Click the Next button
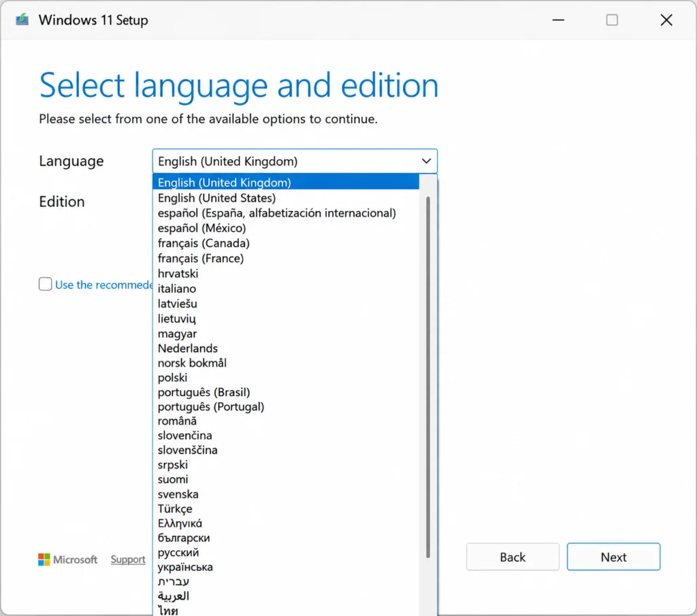The image size is (697, 616). coord(613,557)
